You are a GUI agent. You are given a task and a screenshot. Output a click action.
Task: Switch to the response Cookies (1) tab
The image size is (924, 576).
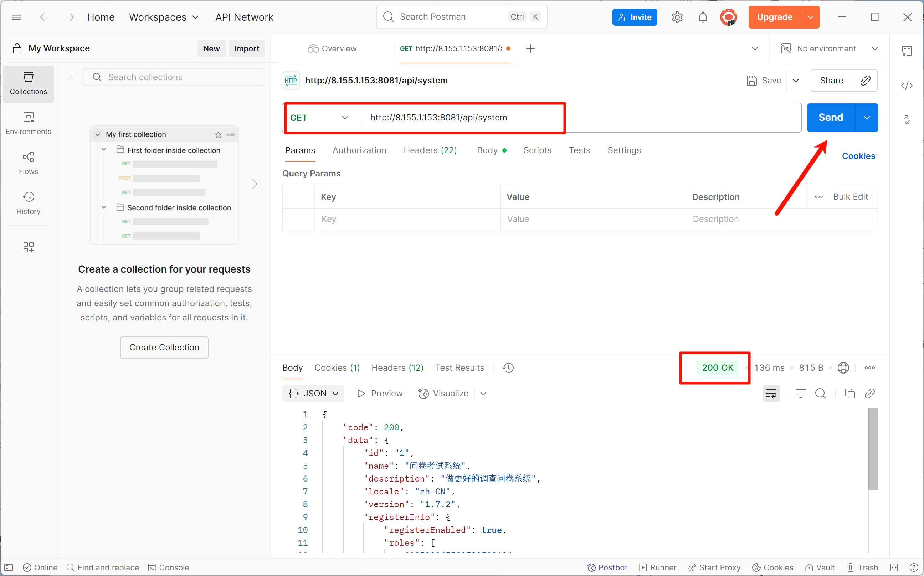(337, 367)
